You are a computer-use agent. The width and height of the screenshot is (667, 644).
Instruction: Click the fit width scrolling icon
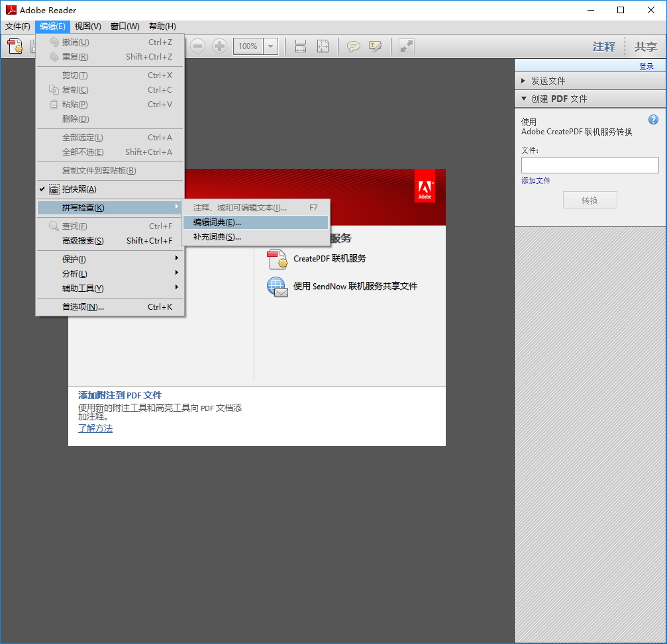(x=301, y=46)
